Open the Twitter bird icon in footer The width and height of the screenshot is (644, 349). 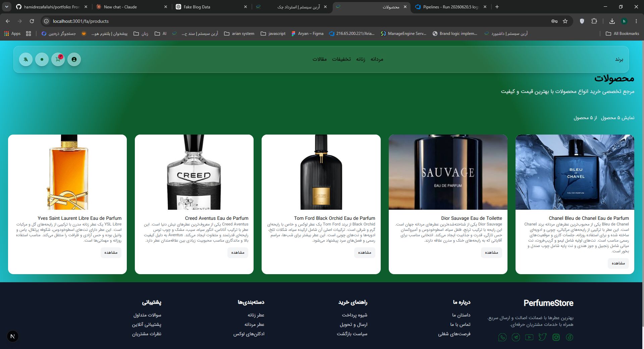(543, 337)
